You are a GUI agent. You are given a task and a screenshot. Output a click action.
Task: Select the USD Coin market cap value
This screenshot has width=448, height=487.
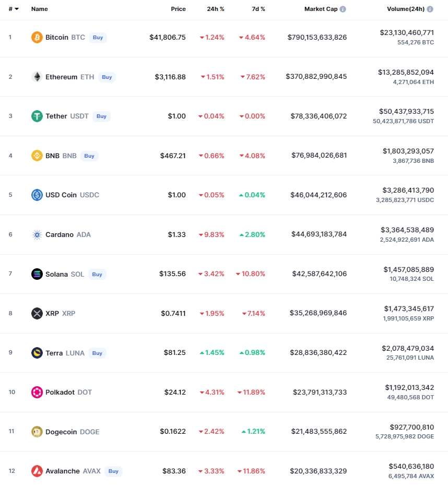click(x=319, y=195)
